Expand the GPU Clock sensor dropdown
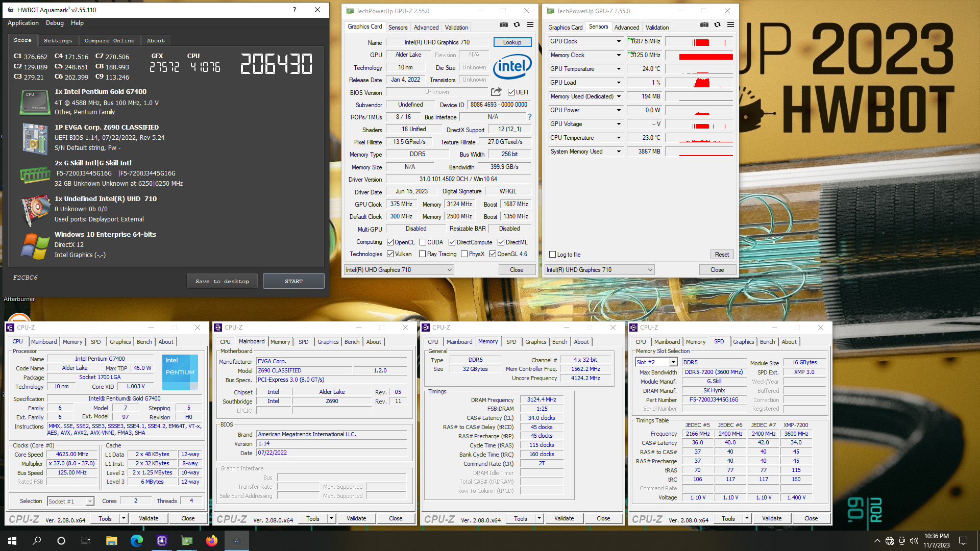 619,41
